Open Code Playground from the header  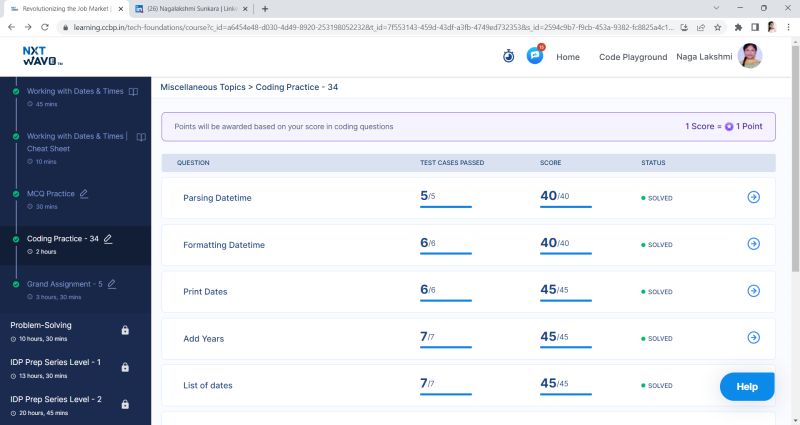(633, 57)
